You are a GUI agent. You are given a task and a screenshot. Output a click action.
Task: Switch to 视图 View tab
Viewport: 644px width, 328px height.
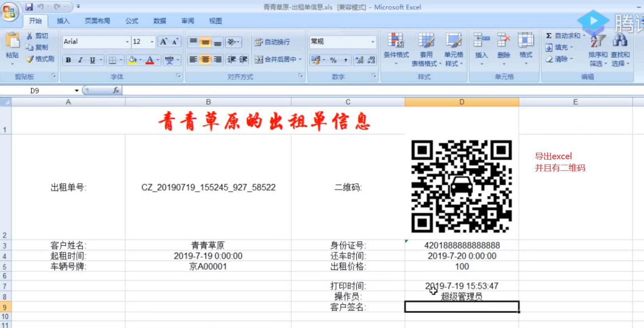[216, 21]
